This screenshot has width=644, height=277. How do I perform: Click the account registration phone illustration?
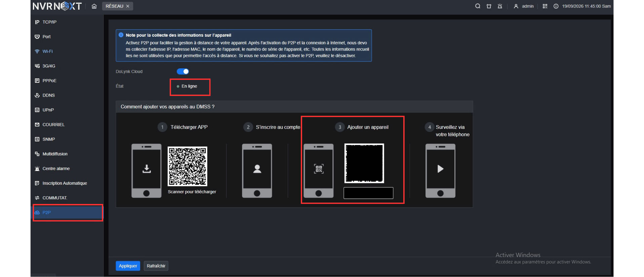click(x=257, y=171)
